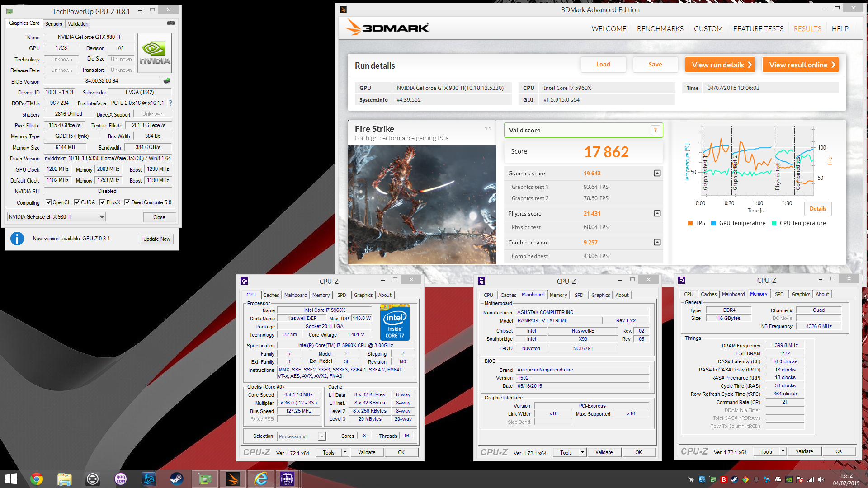Screen dimensions: 868x488
Task: Toggle the CUDA checkbox in GPU-Z
Action: coord(77,202)
